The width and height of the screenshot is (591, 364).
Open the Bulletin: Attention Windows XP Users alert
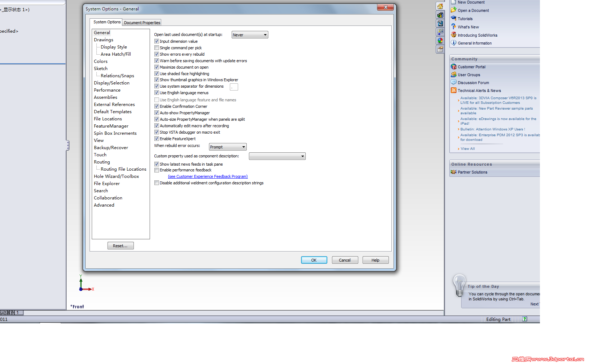(493, 129)
